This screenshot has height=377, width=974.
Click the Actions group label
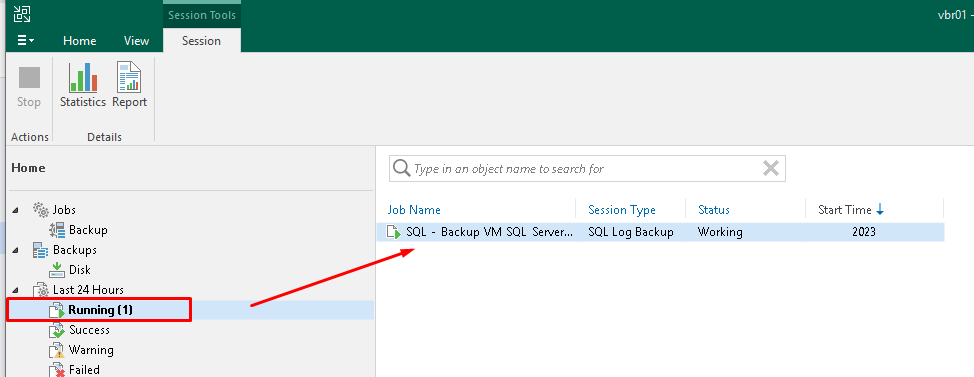tap(30, 137)
